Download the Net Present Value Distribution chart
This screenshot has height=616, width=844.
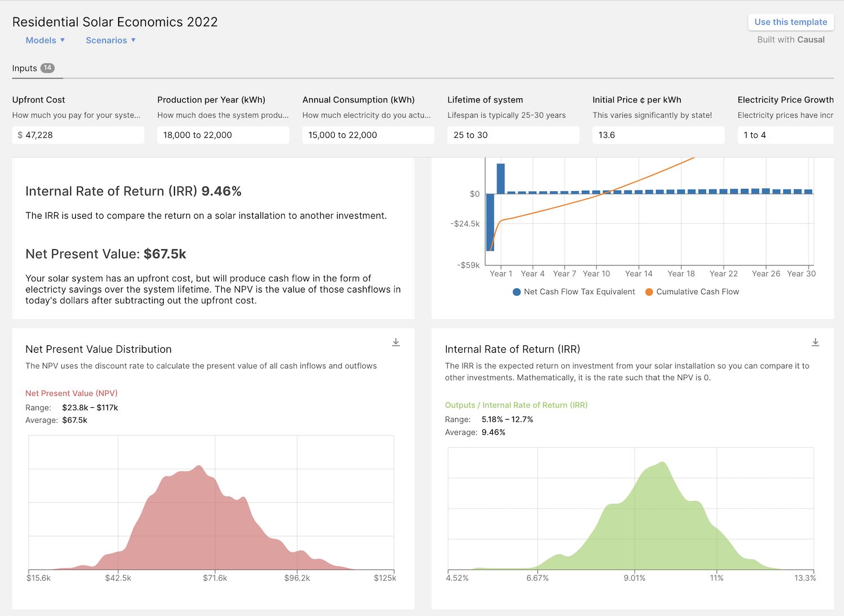396,342
